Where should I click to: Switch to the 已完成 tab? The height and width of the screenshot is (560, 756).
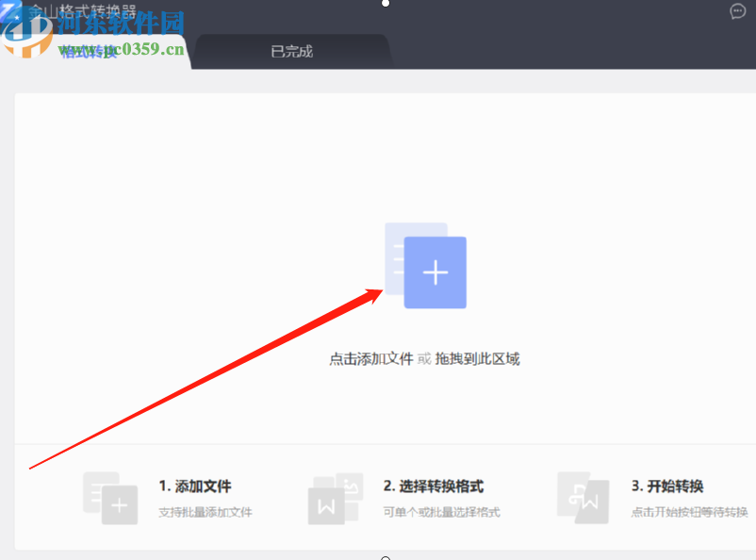290,51
